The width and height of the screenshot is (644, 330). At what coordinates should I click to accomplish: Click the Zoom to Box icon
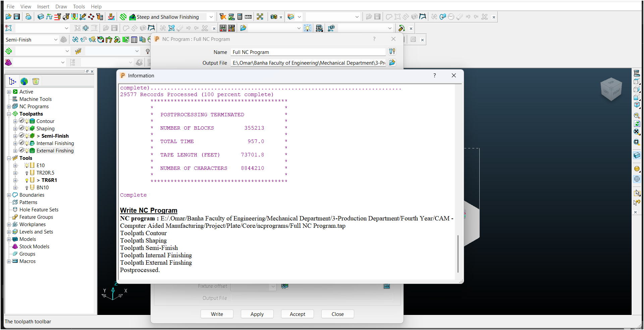[x=637, y=142]
